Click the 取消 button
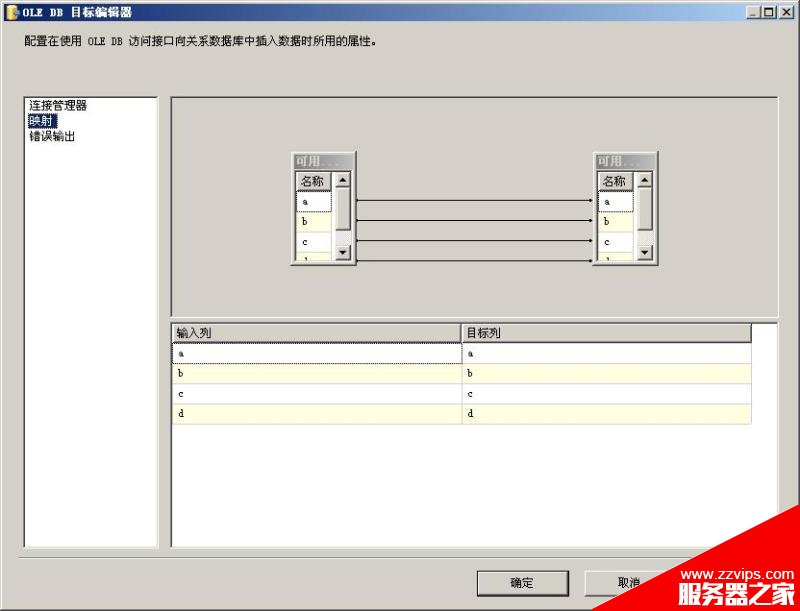Image resolution: width=800 pixels, height=611 pixels. tap(629, 582)
